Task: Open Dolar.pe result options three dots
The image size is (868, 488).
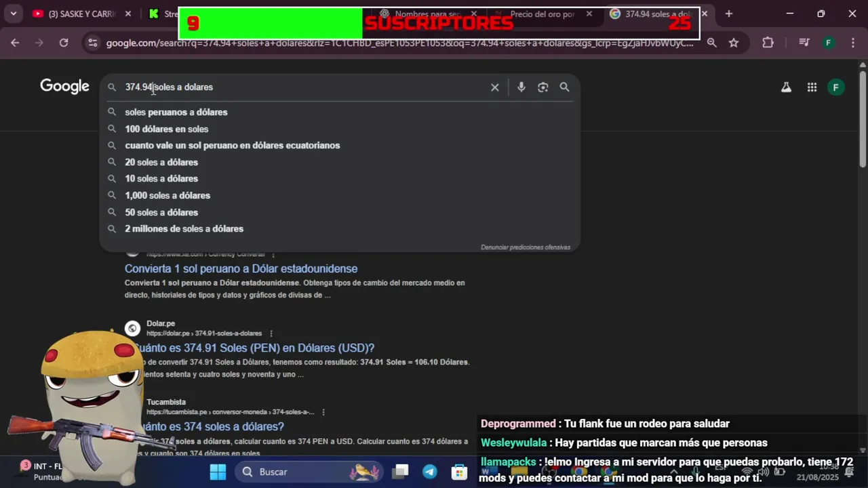Action: pos(271,333)
